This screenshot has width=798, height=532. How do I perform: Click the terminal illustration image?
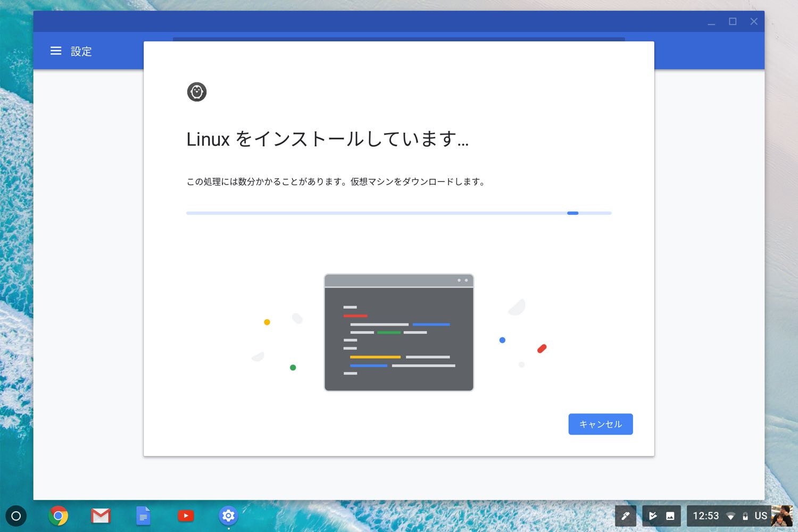[x=399, y=332]
